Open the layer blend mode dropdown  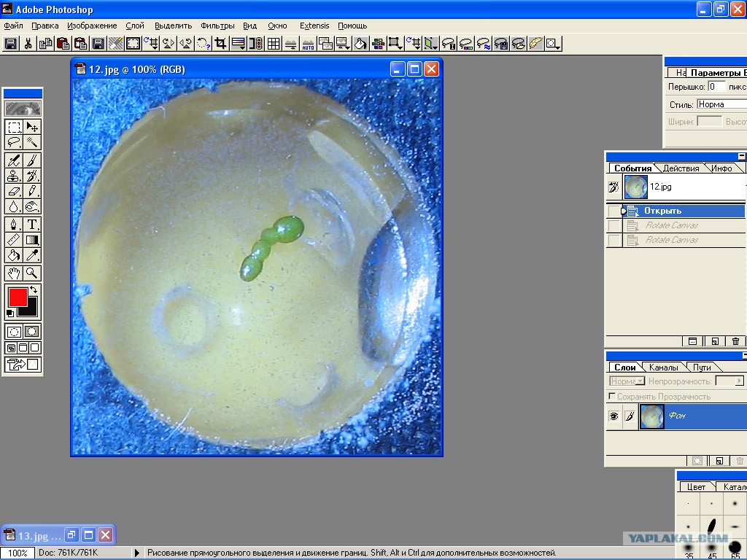point(627,381)
